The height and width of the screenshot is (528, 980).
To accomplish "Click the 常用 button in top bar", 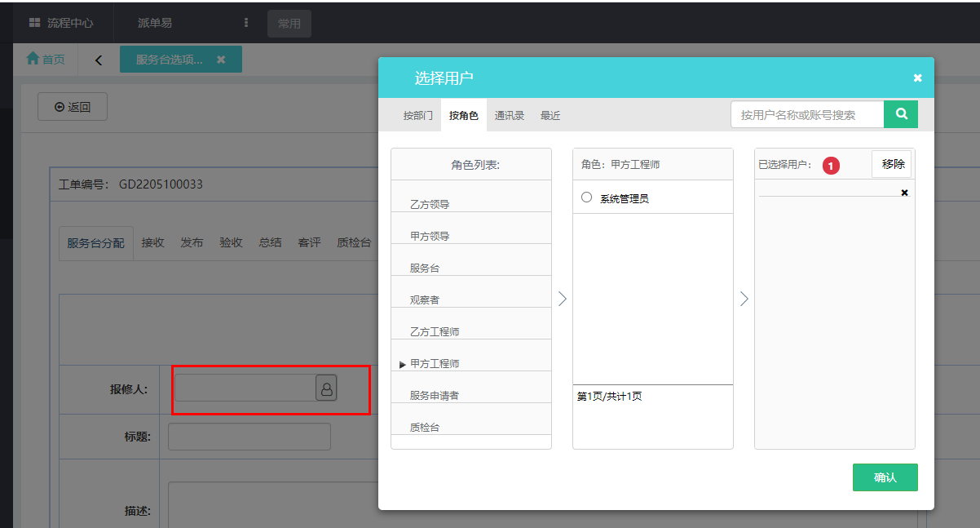I will (x=289, y=24).
